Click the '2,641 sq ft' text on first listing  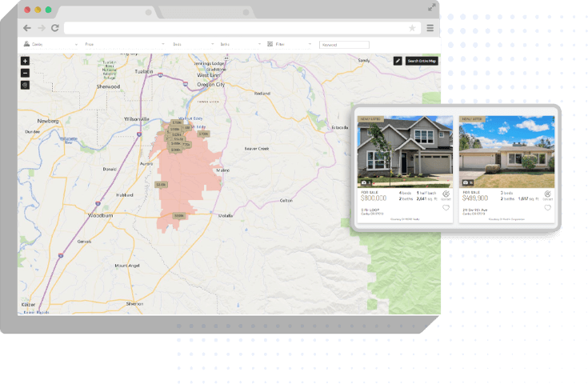pyautogui.click(x=426, y=198)
